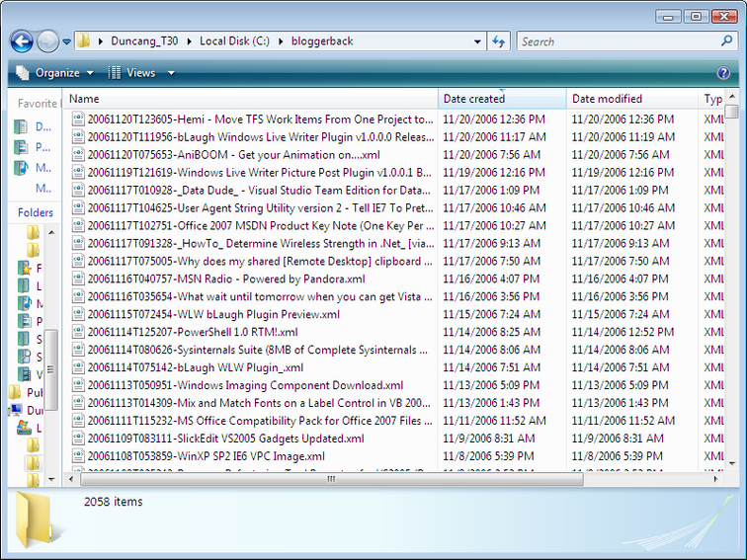This screenshot has height=560, width=747.
Task: Select icon of WLW bLaugh Plugin Preview file
Action: 78,314
